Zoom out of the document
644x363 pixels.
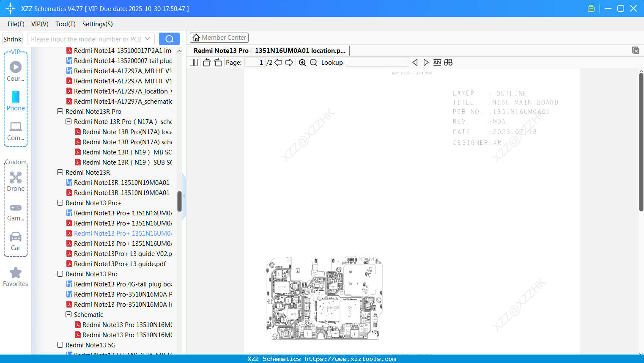click(313, 63)
